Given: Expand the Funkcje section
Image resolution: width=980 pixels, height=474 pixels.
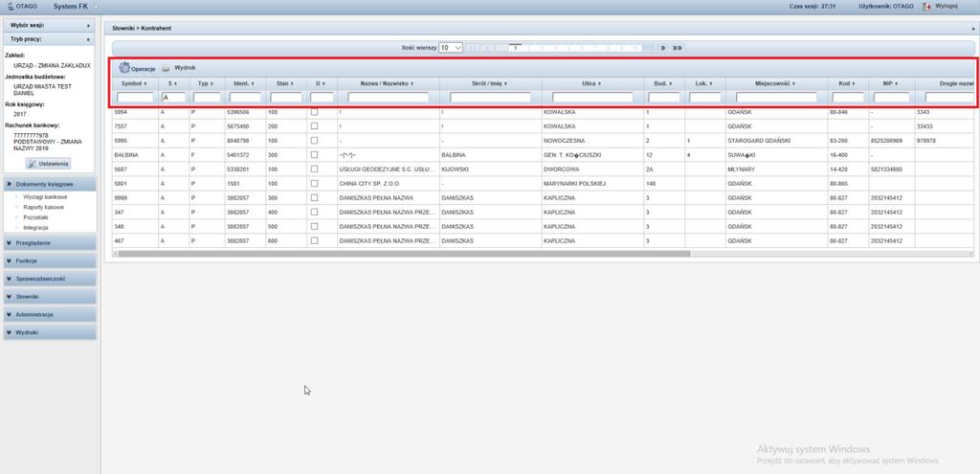Looking at the screenshot, I should tap(50, 260).
